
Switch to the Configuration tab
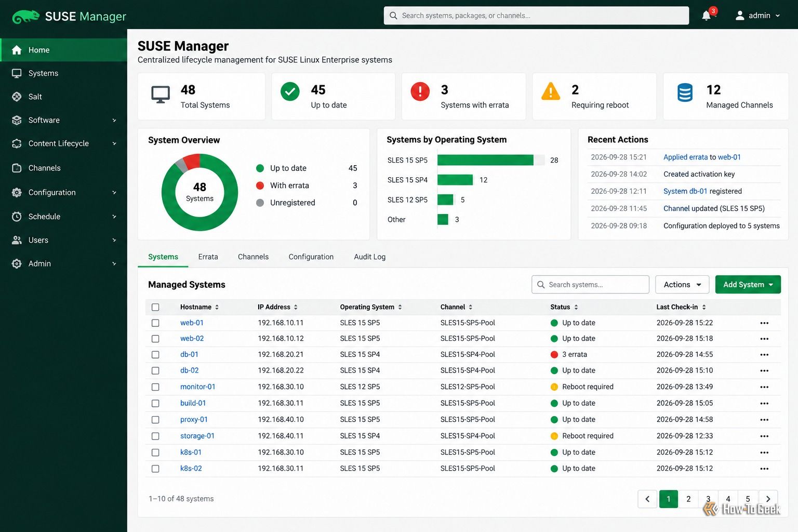(x=311, y=257)
